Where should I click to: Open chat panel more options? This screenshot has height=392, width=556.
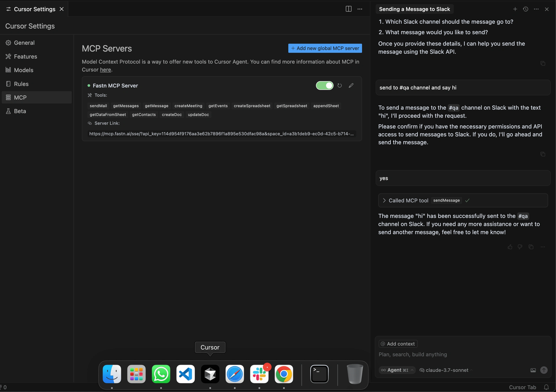click(x=536, y=9)
